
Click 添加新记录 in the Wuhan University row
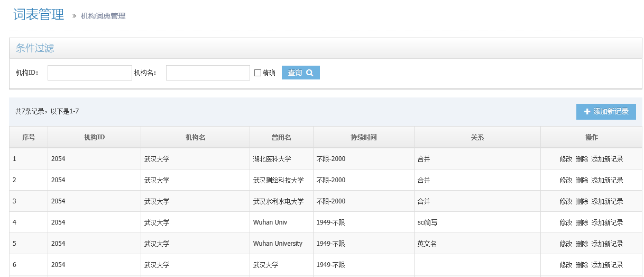607,244
